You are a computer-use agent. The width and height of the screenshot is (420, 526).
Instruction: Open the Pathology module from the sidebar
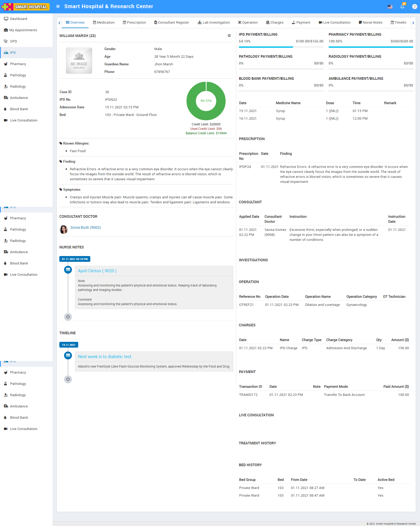[18, 75]
